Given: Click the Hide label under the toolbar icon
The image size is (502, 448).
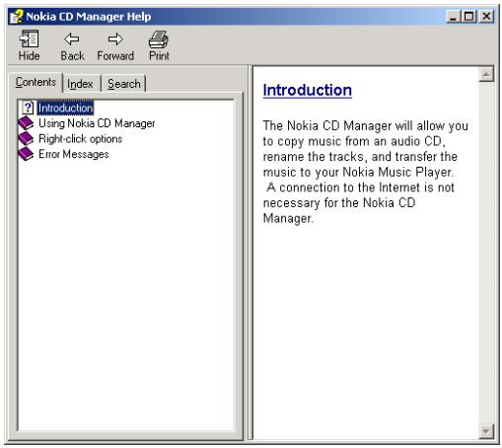Looking at the screenshot, I should (x=29, y=56).
